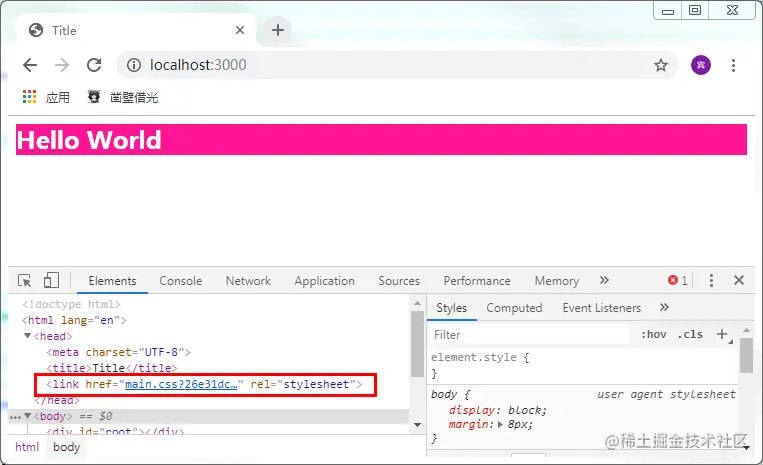Click the red error count indicator
This screenshot has height=465, width=763.
pos(677,280)
